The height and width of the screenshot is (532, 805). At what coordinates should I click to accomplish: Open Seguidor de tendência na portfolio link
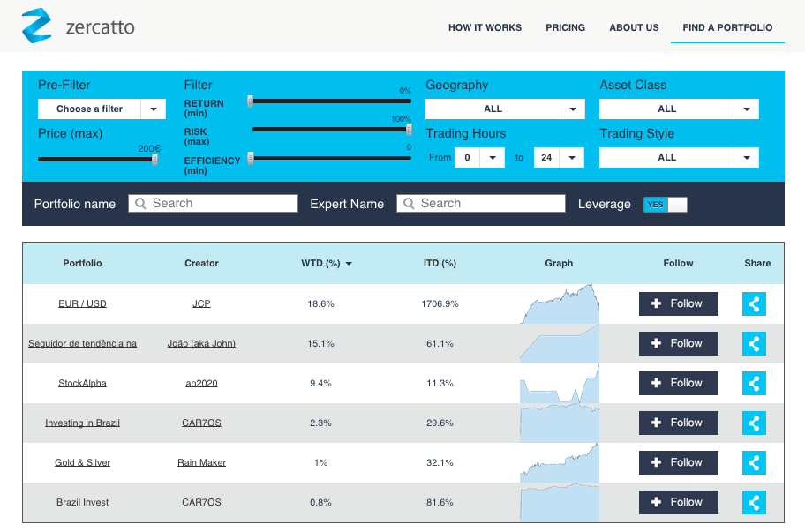click(x=82, y=343)
